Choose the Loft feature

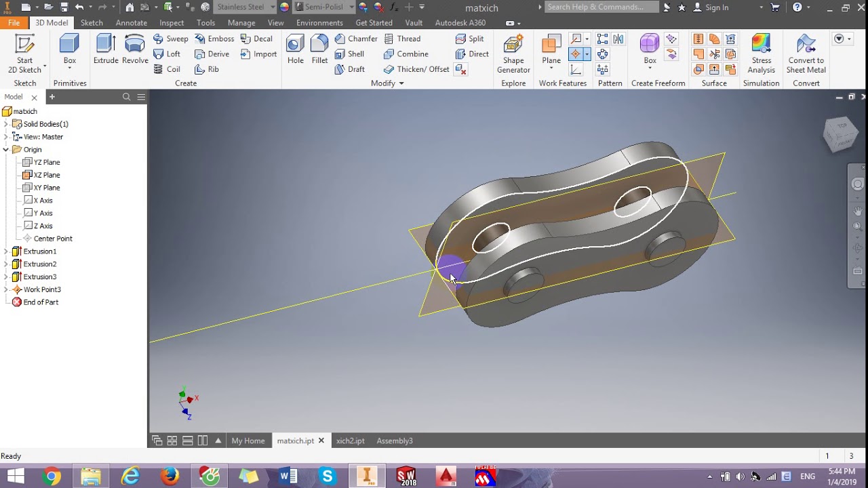click(167, 54)
